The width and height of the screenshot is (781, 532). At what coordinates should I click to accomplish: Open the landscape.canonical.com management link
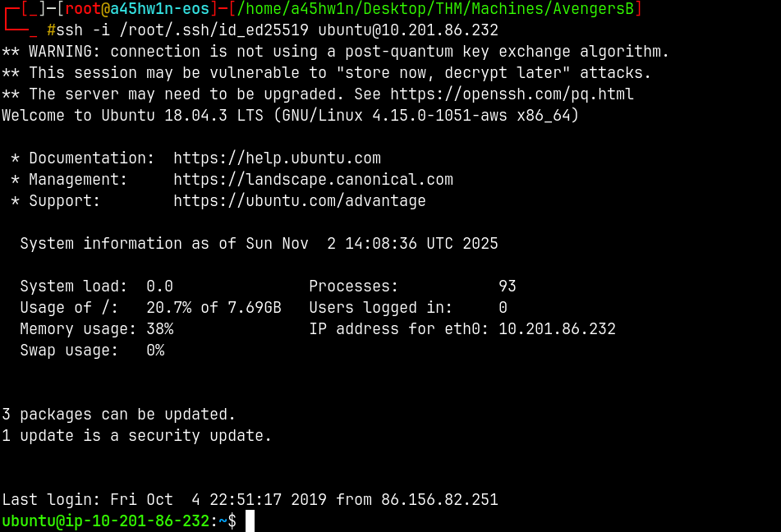point(313,180)
